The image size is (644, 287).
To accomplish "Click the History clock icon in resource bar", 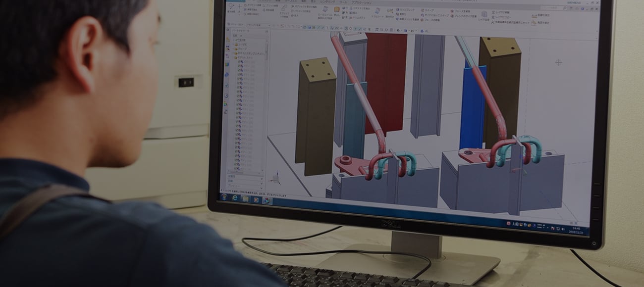I will 226,96.
